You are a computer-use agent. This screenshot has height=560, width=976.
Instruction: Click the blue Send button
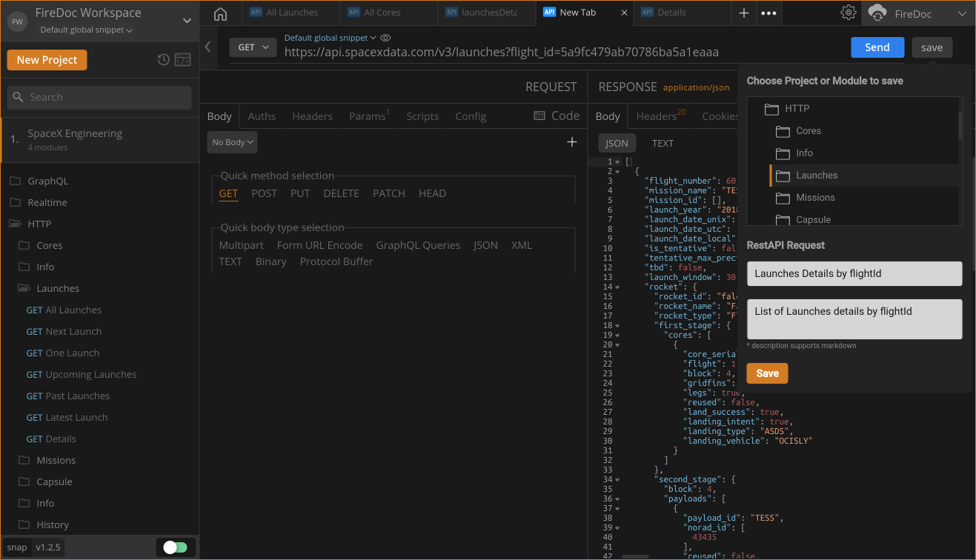(x=877, y=47)
